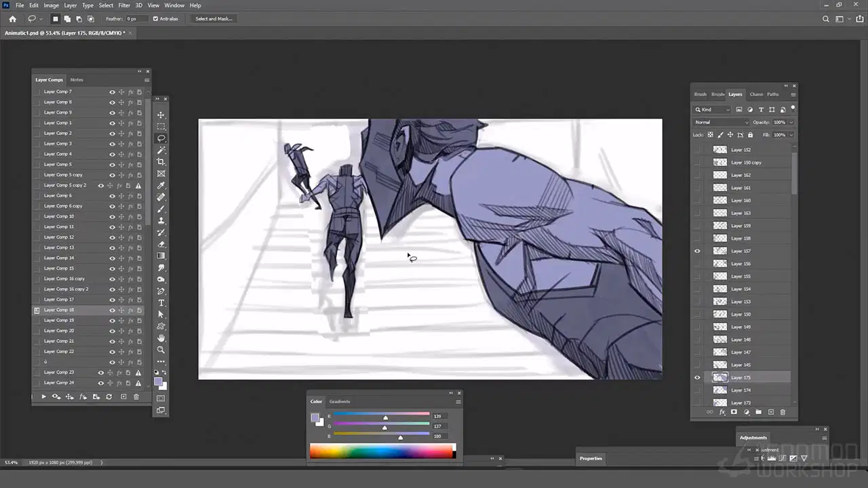Select the Zoom tool in the toolbar
Viewport: 868px width, 488px height.
[161, 350]
